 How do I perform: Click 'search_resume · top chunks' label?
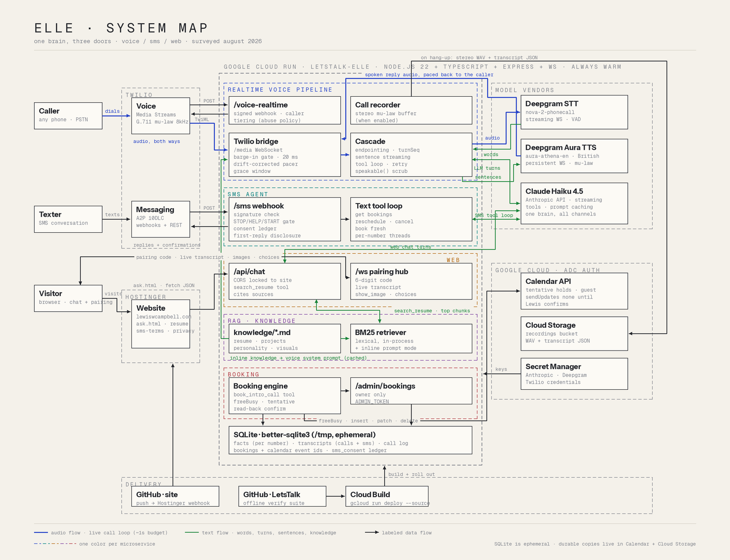(432, 311)
